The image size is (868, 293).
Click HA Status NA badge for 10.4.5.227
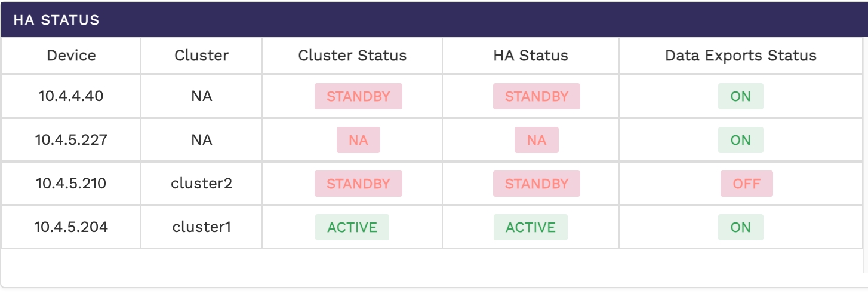[536, 140]
